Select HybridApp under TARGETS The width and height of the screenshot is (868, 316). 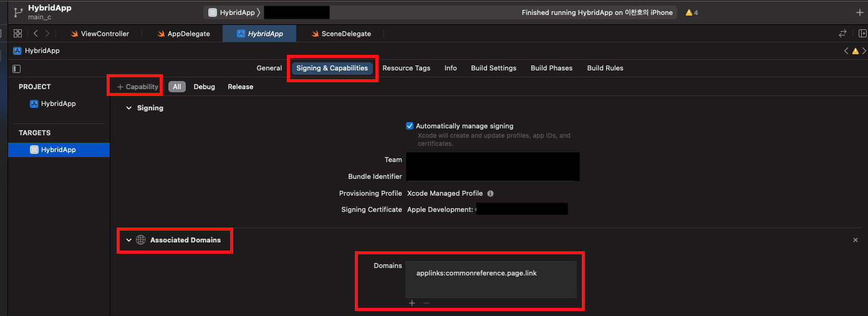point(59,150)
